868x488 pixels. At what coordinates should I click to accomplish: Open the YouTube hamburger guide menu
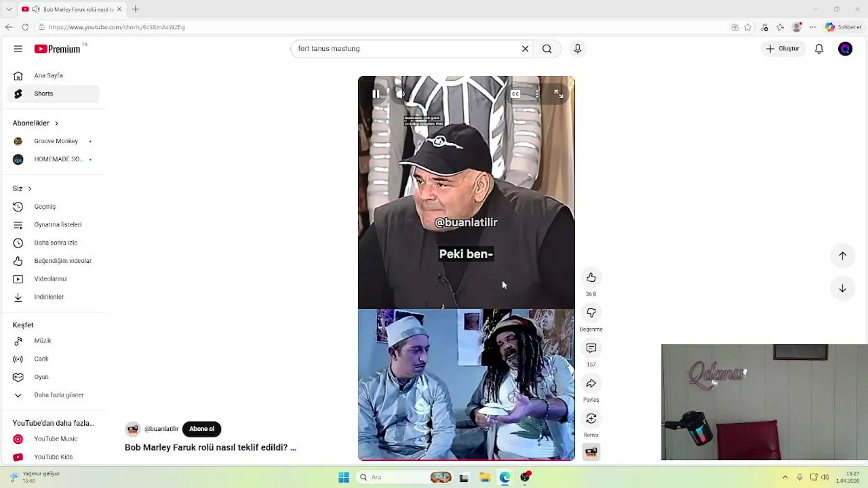point(18,49)
